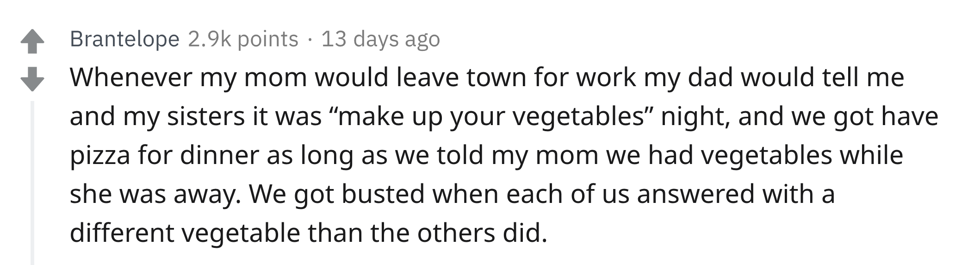Click the words "others did." ending the comment
The width and height of the screenshot is (980, 265).
482,233
